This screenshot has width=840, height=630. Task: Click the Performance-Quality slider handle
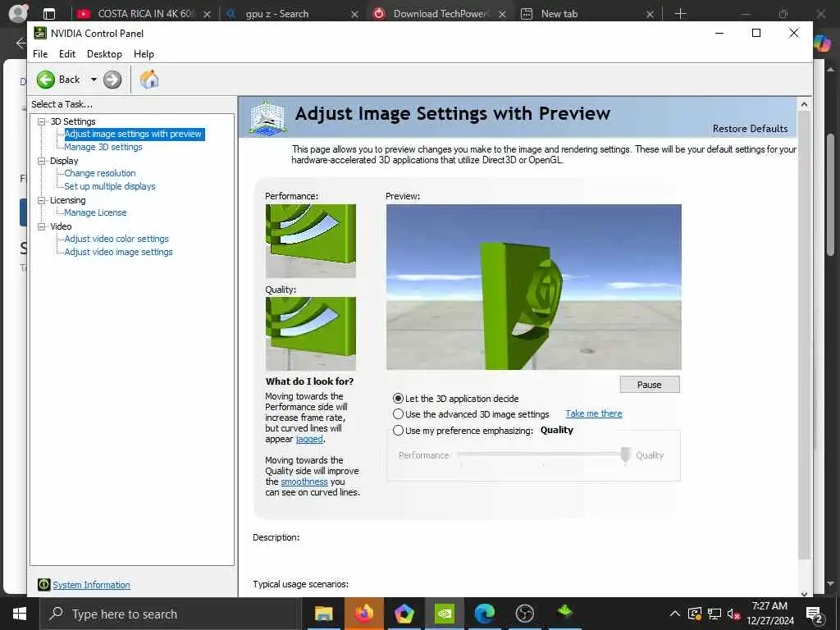(625, 455)
